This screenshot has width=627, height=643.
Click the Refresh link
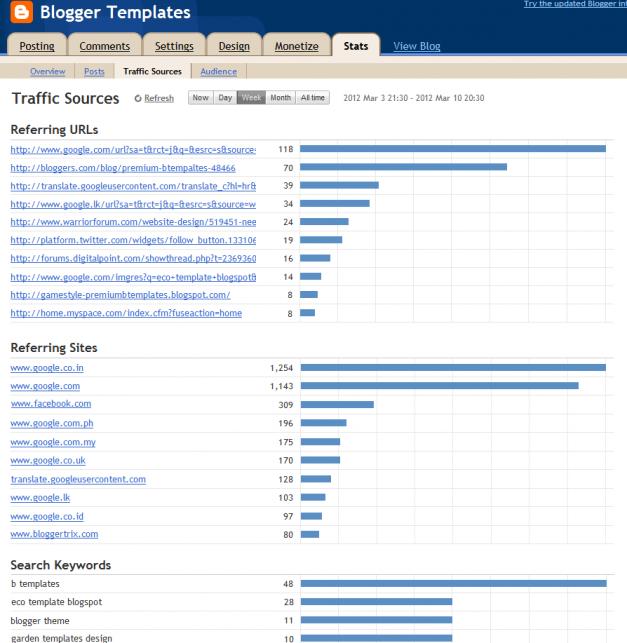(x=159, y=98)
